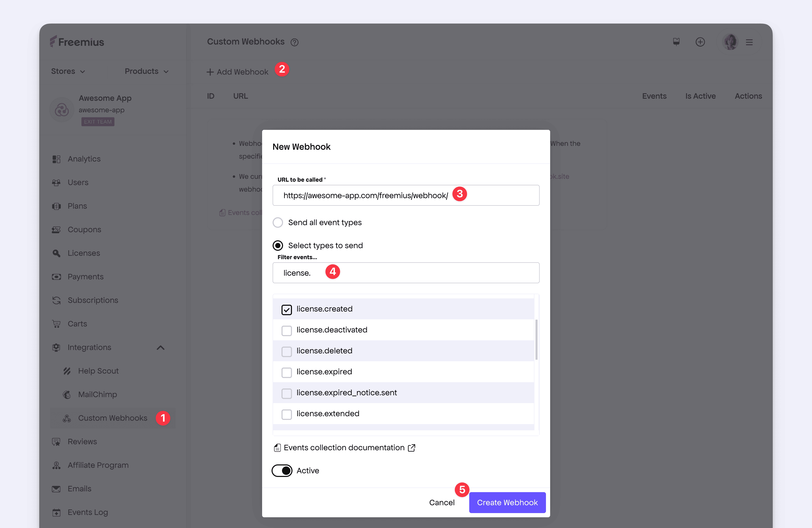Collapse the Integrations section chevron

click(x=161, y=348)
